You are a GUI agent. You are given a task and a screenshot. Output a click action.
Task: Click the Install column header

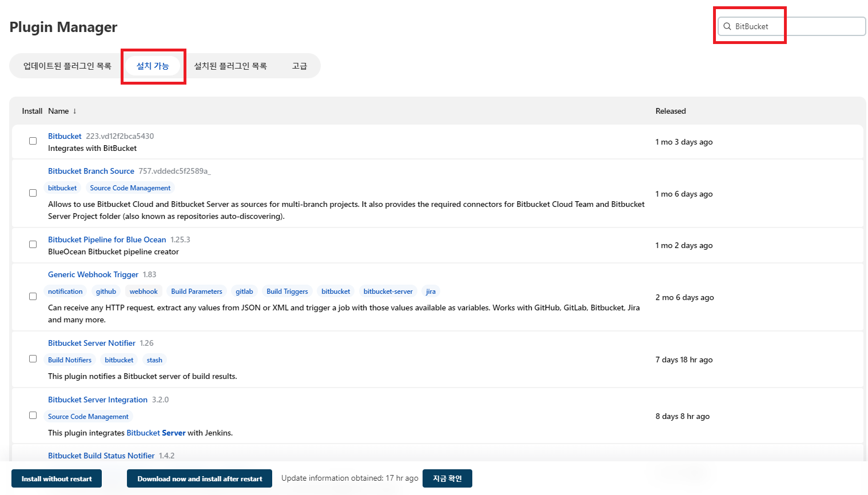(32, 111)
